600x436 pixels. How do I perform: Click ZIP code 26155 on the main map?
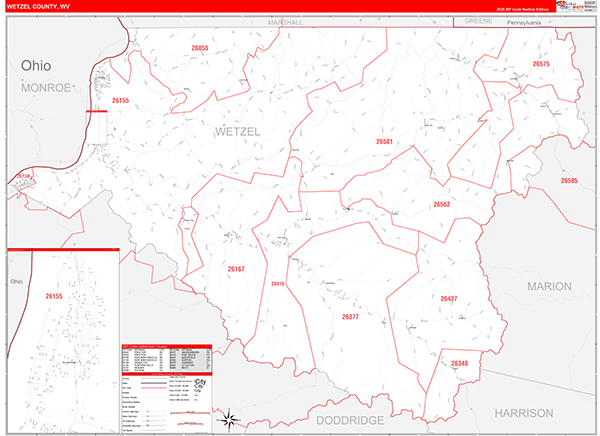coord(120,100)
